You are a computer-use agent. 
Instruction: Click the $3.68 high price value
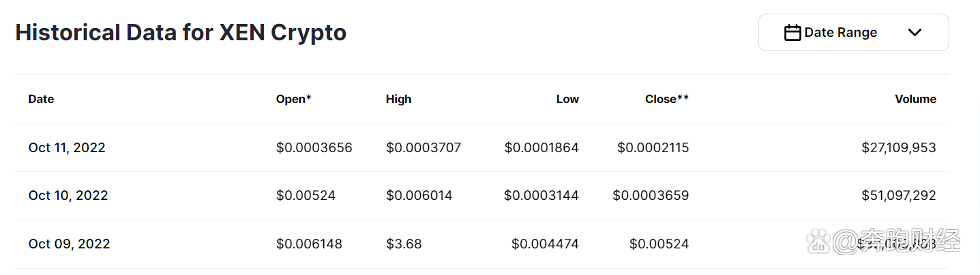[x=404, y=244]
